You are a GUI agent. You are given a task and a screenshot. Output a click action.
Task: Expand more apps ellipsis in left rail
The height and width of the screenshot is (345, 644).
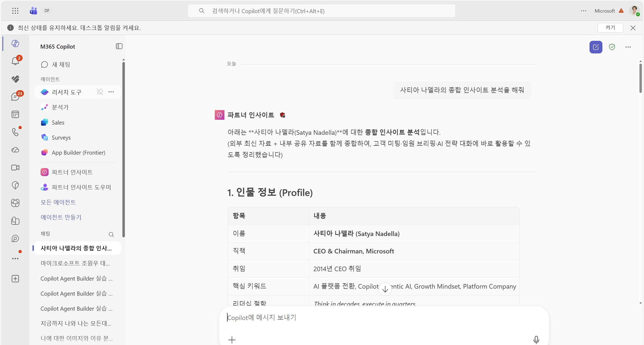(x=15, y=259)
